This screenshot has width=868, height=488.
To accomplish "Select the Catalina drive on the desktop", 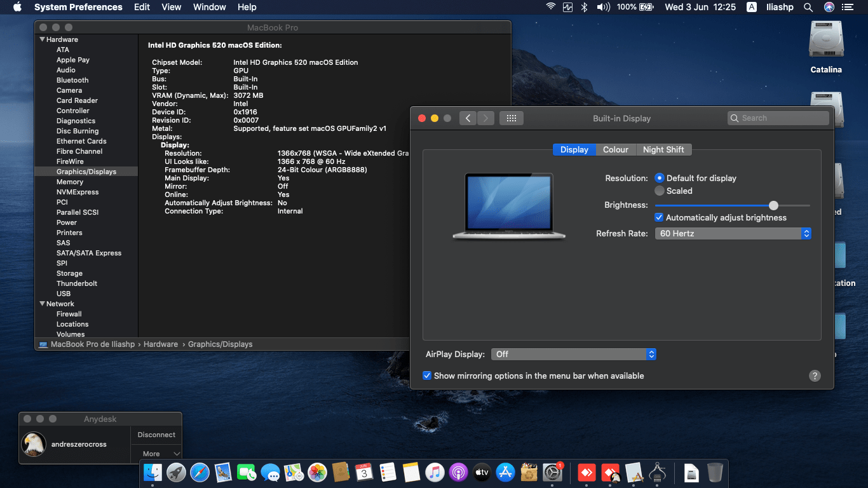I will 826,48.
